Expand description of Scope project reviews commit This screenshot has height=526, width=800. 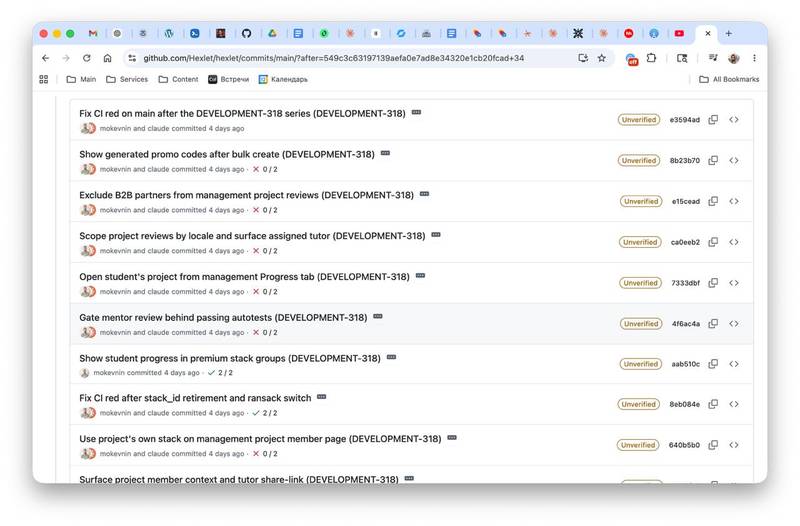coord(436,235)
